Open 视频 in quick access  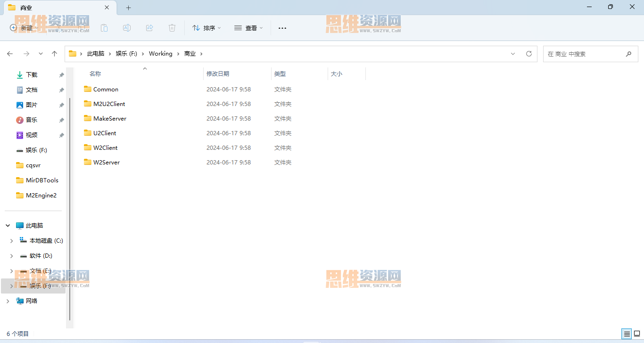tap(32, 135)
